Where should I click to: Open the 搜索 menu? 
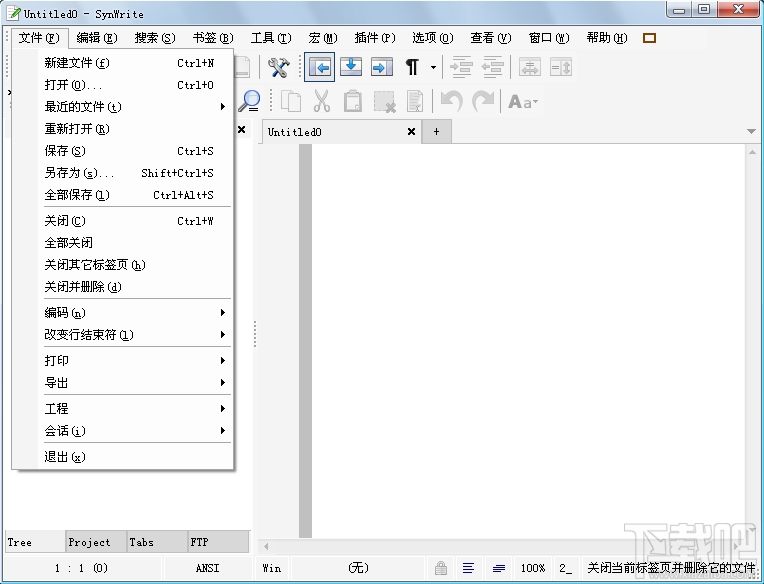(155, 38)
